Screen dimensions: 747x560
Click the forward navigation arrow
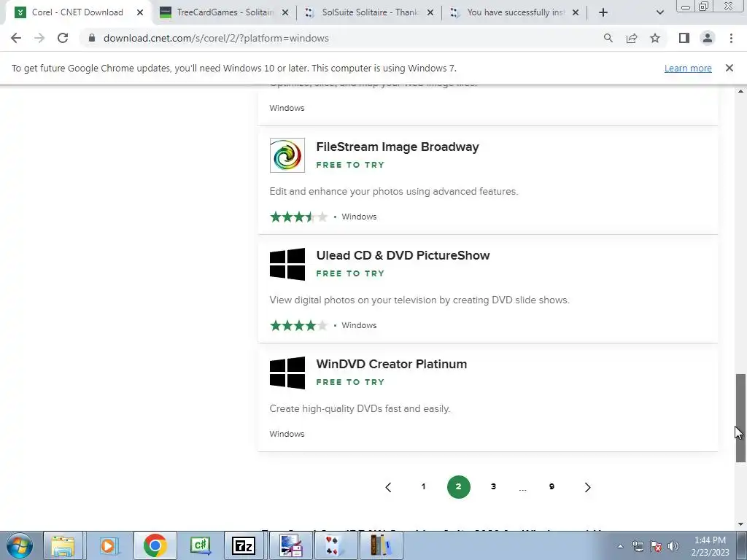click(x=39, y=38)
